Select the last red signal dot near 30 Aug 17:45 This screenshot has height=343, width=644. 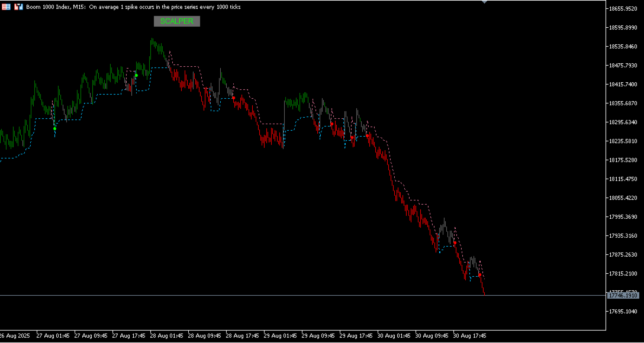[479, 275]
